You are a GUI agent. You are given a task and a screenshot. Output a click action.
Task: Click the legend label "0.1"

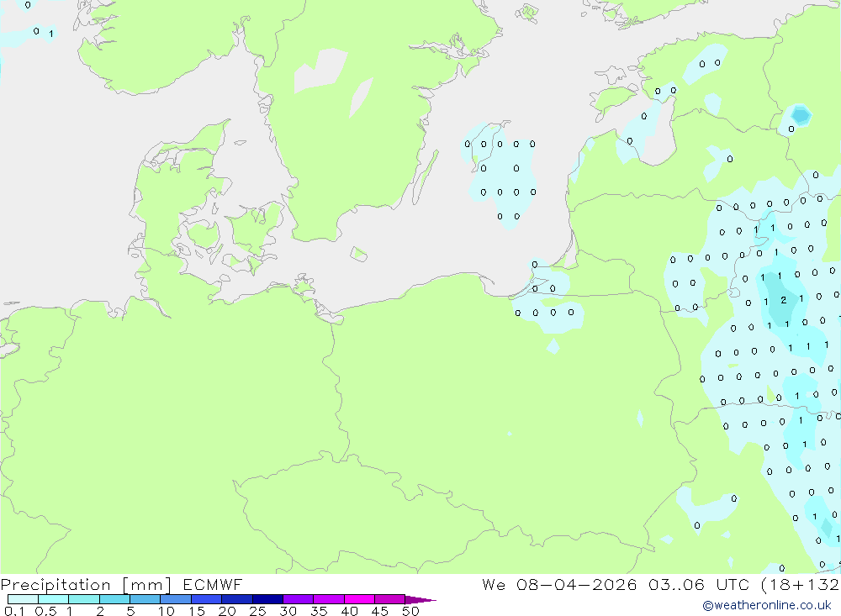click(14, 611)
